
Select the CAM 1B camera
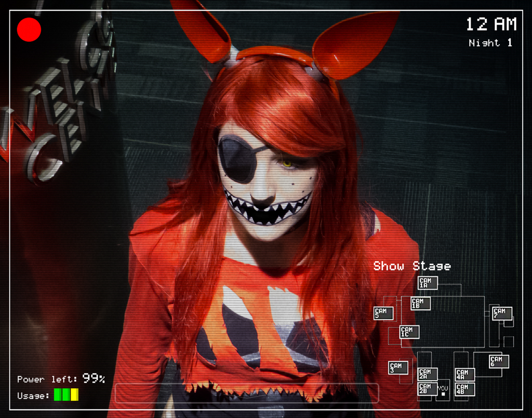pos(420,303)
